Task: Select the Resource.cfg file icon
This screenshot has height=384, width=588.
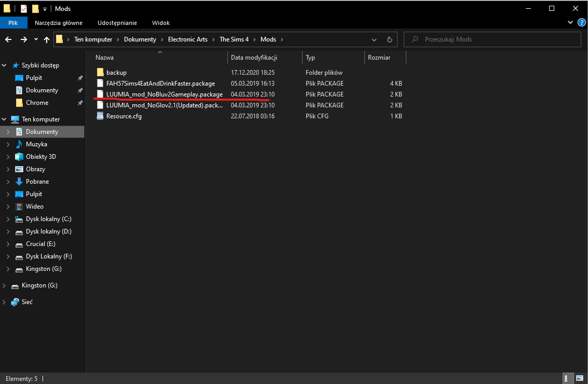Action: click(100, 116)
